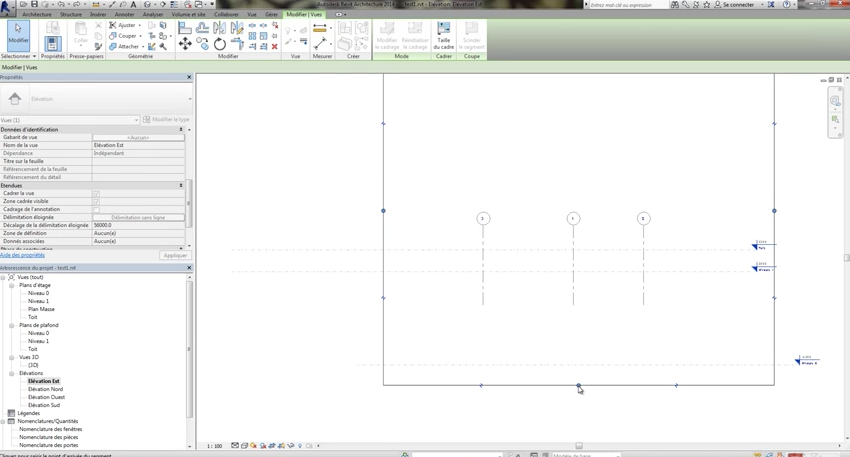The width and height of the screenshot is (850, 457).
Task: Open the Architecture ribbon tab
Action: click(x=37, y=15)
